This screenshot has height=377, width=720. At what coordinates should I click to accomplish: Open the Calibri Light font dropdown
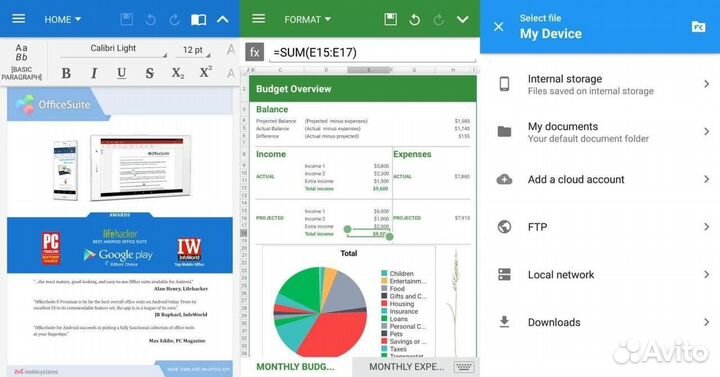[113, 49]
